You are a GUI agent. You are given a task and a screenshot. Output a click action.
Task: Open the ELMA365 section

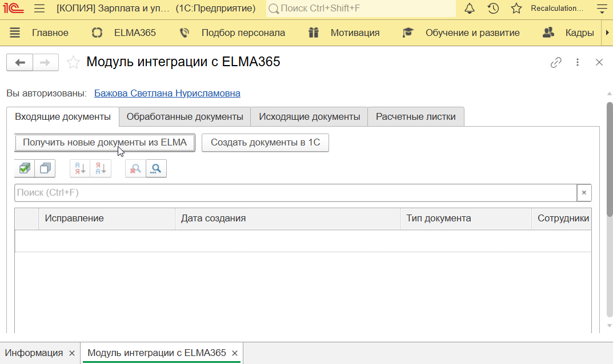pos(135,33)
